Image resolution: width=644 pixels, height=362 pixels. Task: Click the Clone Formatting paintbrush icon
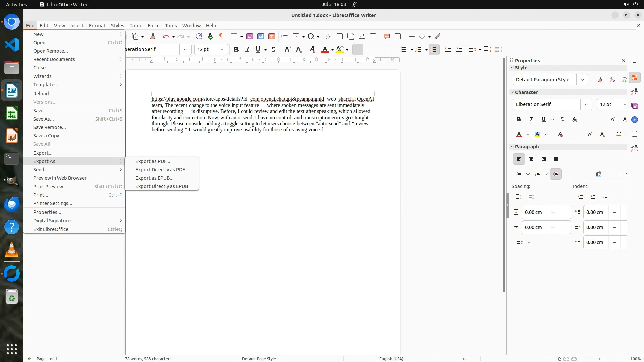coord(153,36)
